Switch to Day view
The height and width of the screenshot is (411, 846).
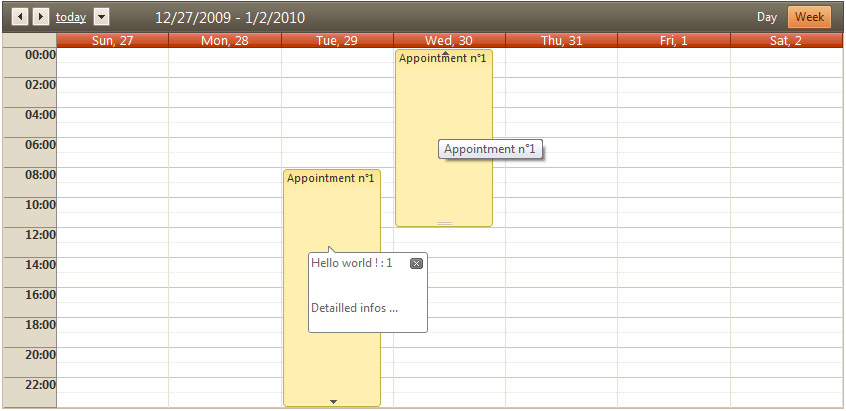click(766, 17)
